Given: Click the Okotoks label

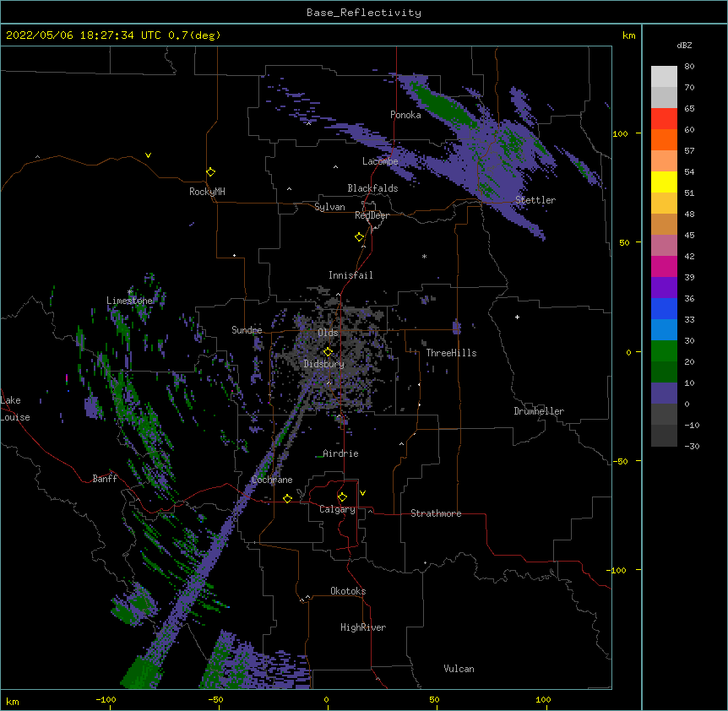Looking at the screenshot, I should coord(348,591).
